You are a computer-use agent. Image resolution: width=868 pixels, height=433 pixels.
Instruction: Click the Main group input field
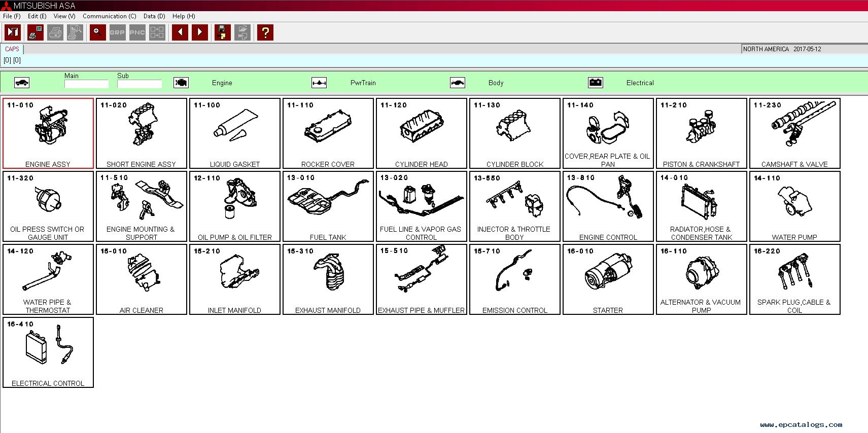coord(86,84)
